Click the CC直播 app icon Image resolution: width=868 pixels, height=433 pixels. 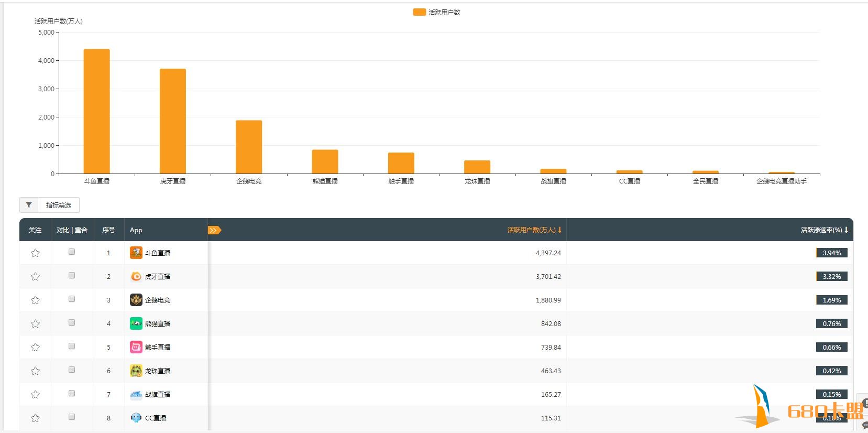pos(136,418)
